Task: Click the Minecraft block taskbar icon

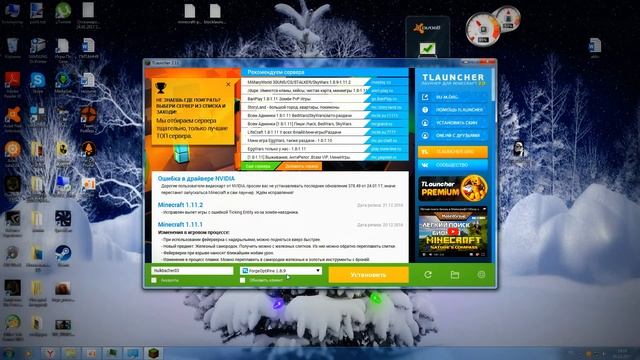Action: [154, 353]
